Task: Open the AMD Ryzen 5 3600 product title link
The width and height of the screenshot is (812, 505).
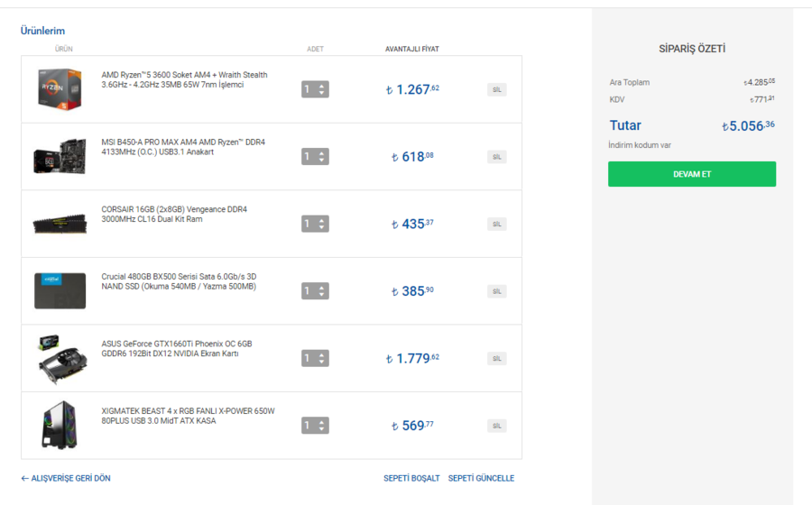Action: (x=184, y=79)
